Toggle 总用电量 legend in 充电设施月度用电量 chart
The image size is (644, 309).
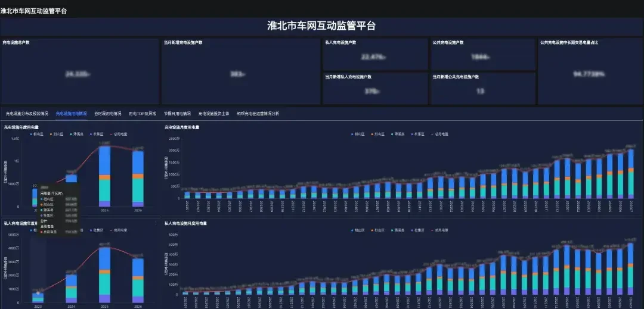(439, 134)
